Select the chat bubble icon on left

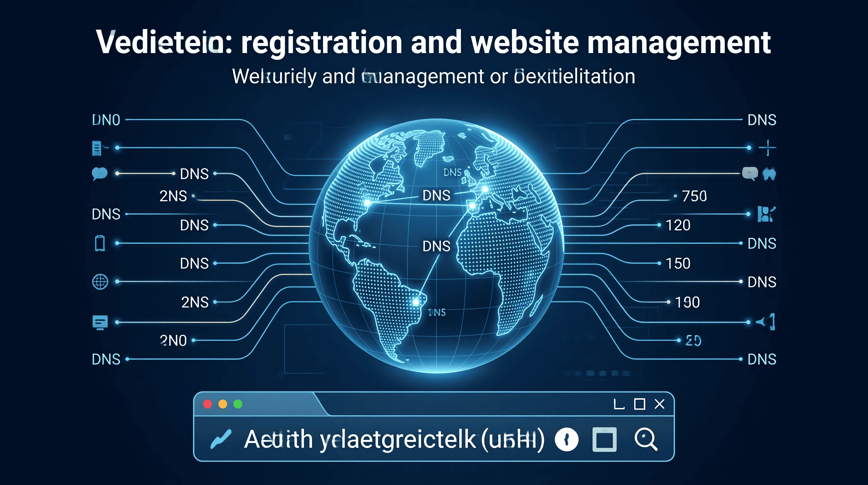coord(99,174)
